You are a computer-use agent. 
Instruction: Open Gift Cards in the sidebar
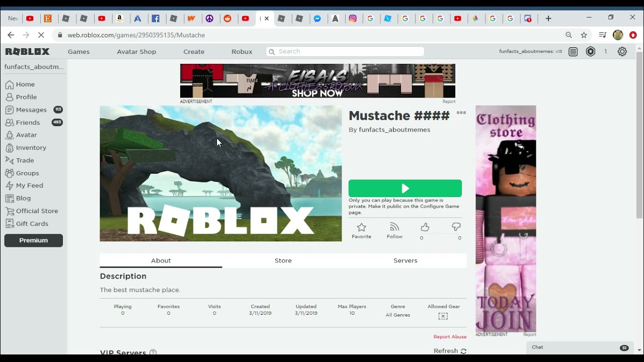[27, 224]
